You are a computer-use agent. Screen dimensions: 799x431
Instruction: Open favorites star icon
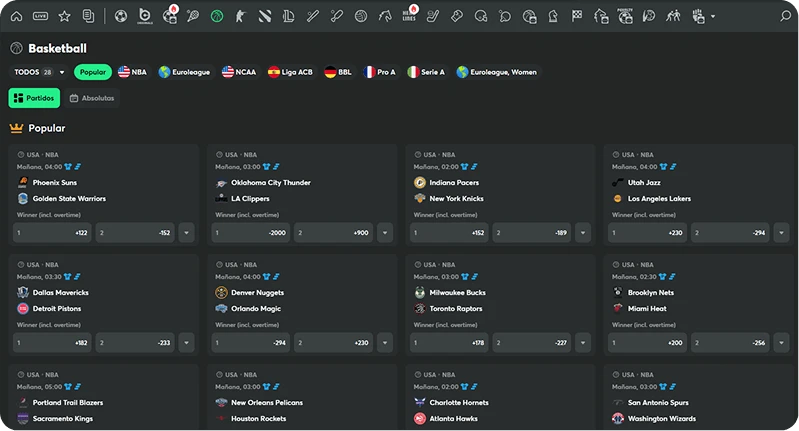click(64, 16)
